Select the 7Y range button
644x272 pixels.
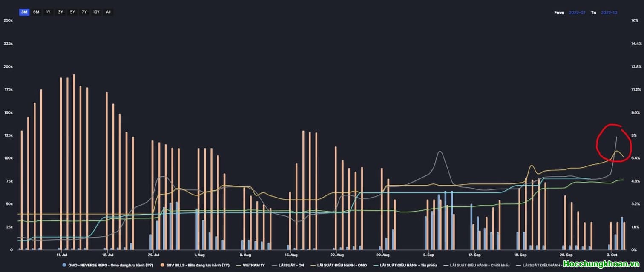[x=84, y=12]
